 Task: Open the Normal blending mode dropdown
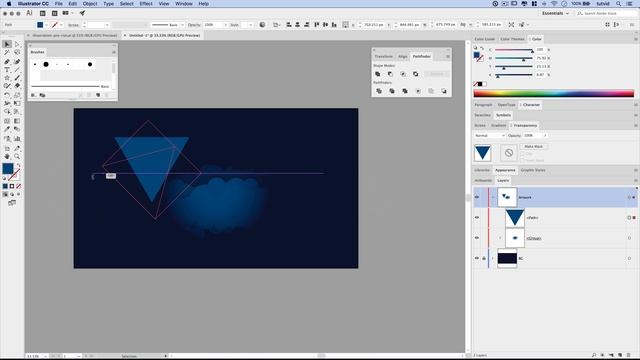pyautogui.click(x=489, y=136)
